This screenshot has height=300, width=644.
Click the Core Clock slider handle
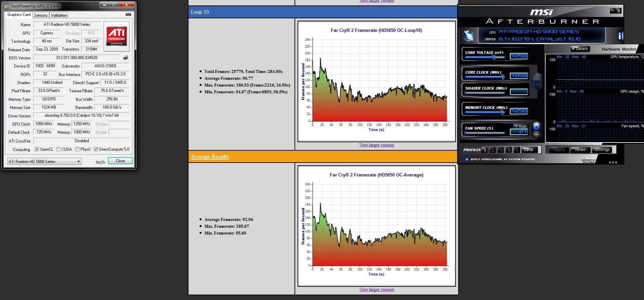[x=502, y=77]
